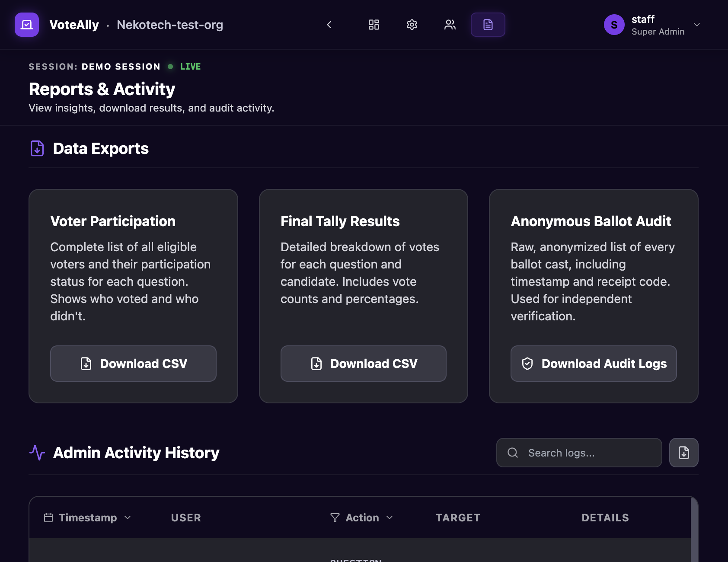This screenshot has width=728, height=562.
Task: Click the Nekotech-test-org organization name
Action: pyautogui.click(x=169, y=25)
